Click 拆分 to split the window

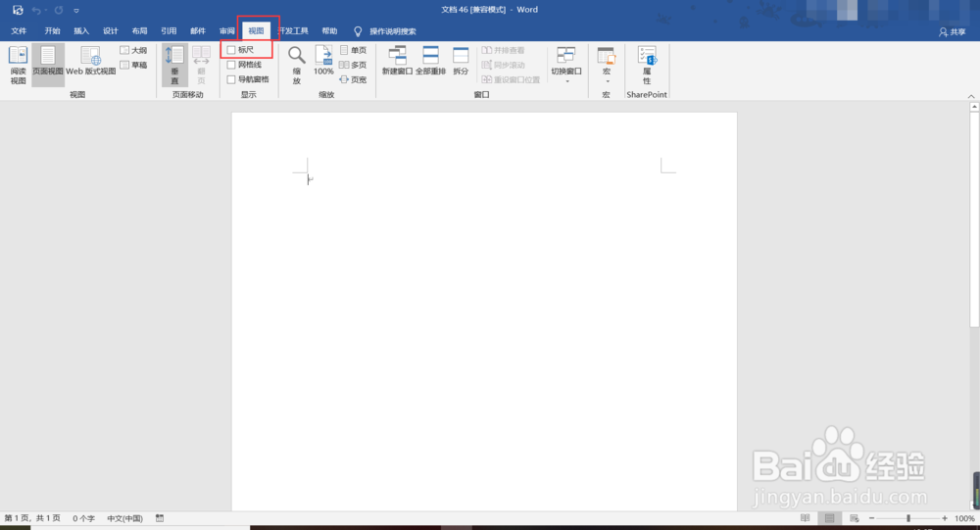point(461,61)
